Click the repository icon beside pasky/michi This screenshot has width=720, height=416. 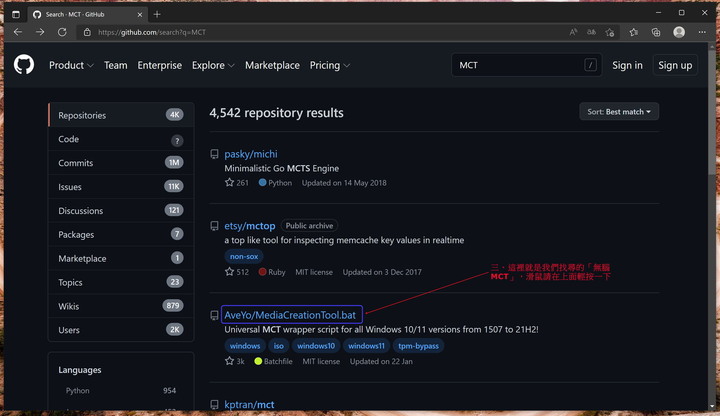(x=214, y=154)
